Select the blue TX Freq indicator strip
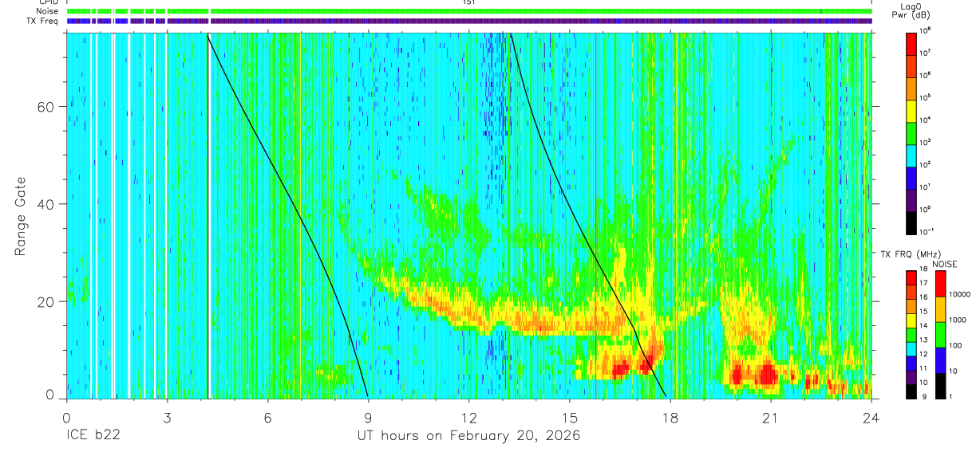 [469, 21]
